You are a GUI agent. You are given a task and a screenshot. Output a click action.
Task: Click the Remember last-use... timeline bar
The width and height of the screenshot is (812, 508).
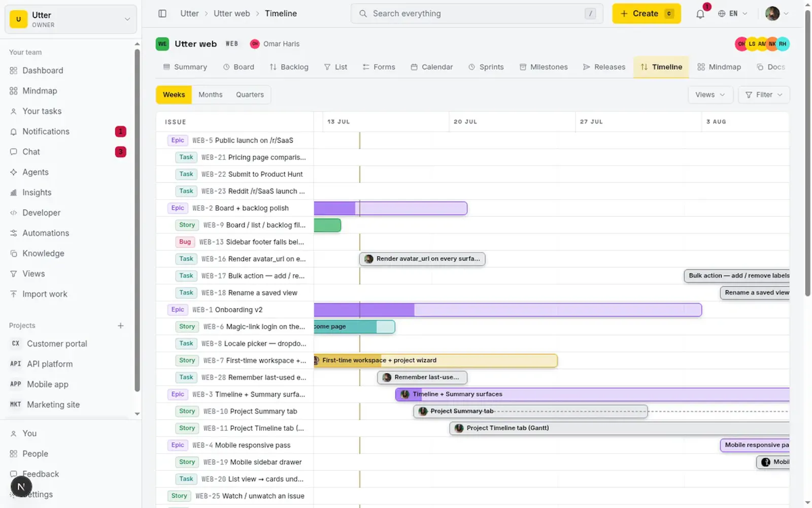(x=422, y=377)
